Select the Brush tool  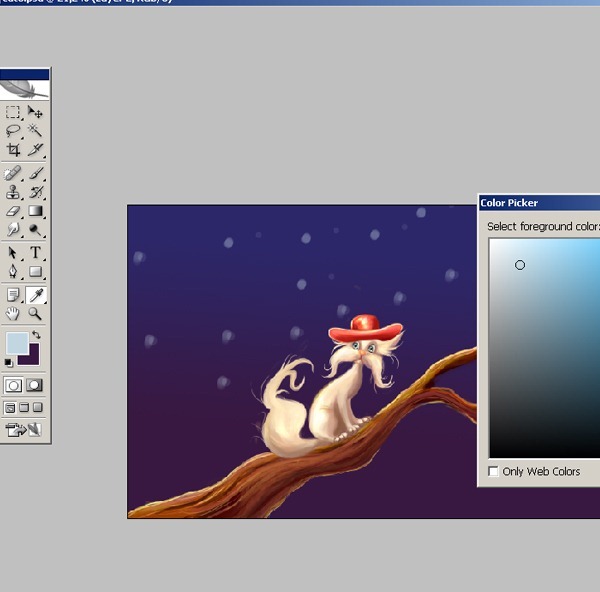[x=36, y=173]
